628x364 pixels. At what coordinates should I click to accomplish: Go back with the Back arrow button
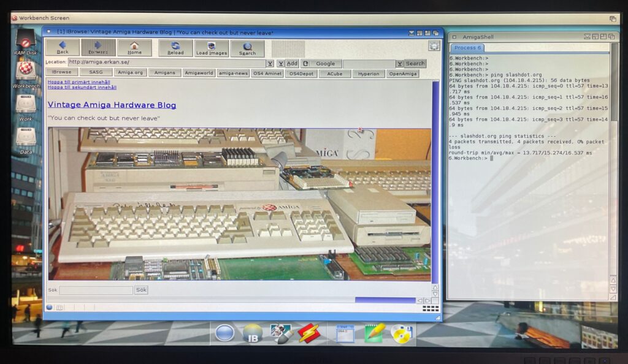point(63,48)
